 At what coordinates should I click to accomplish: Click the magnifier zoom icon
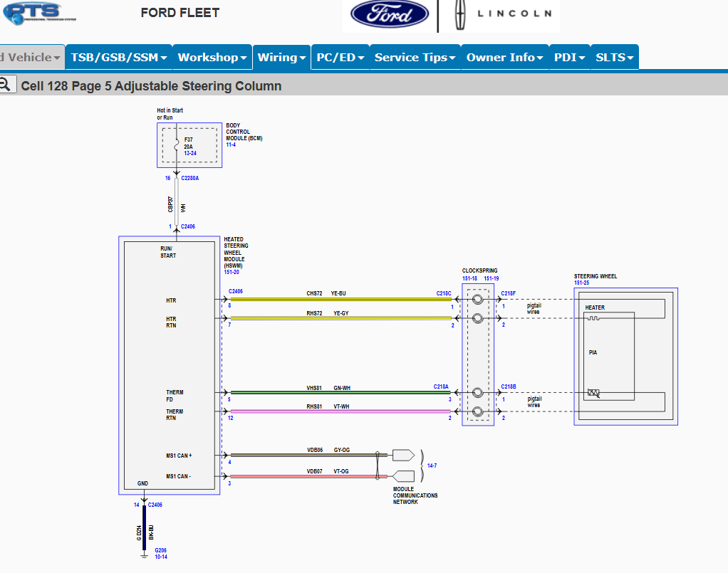[x=6, y=85]
